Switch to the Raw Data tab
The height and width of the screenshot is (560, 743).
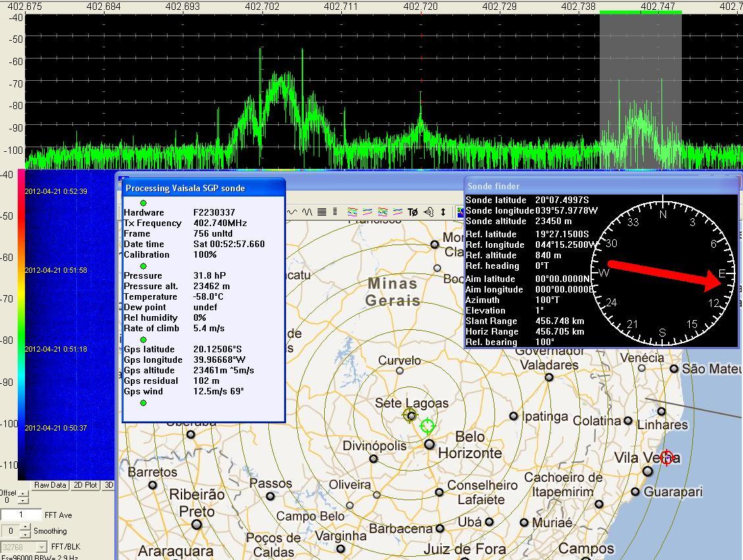pos(50,485)
